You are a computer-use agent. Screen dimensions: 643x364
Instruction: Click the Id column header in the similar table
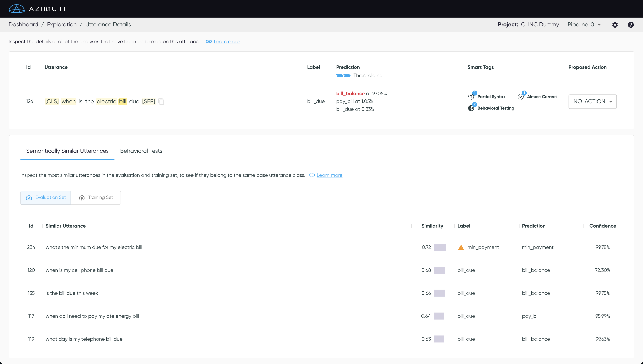coord(31,226)
